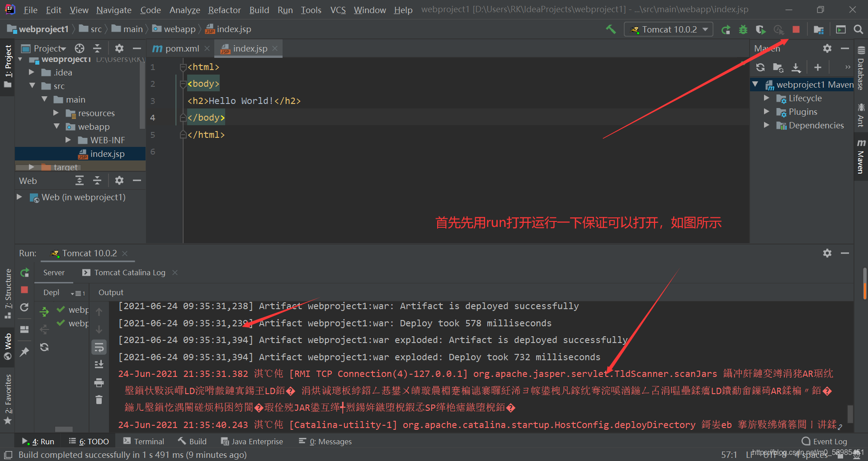Open Project view mode dropdown
868x461 pixels.
tap(50, 48)
